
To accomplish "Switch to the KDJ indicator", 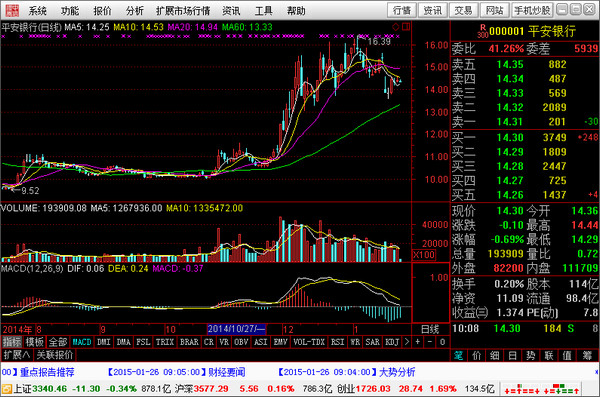I will 392,342.
